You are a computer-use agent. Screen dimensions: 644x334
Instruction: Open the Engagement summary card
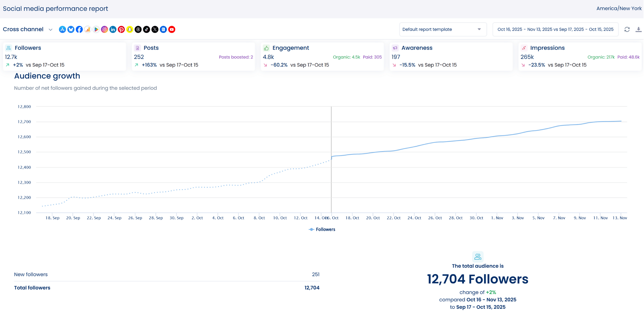[322, 56]
